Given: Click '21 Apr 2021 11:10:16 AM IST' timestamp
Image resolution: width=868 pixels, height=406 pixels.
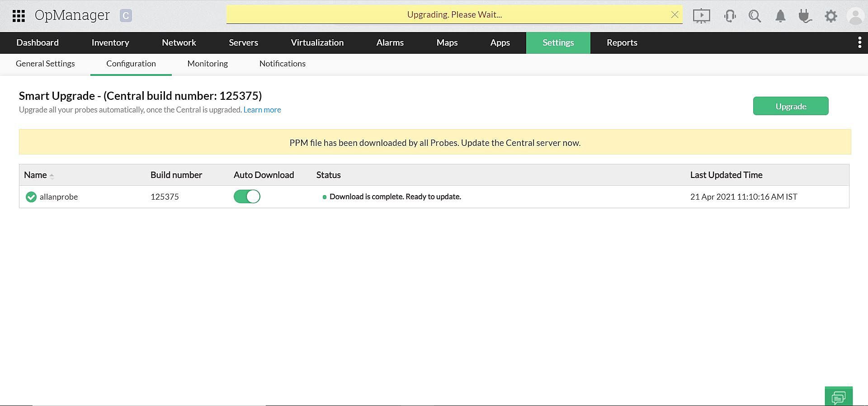Looking at the screenshot, I should pyautogui.click(x=744, y=197).
